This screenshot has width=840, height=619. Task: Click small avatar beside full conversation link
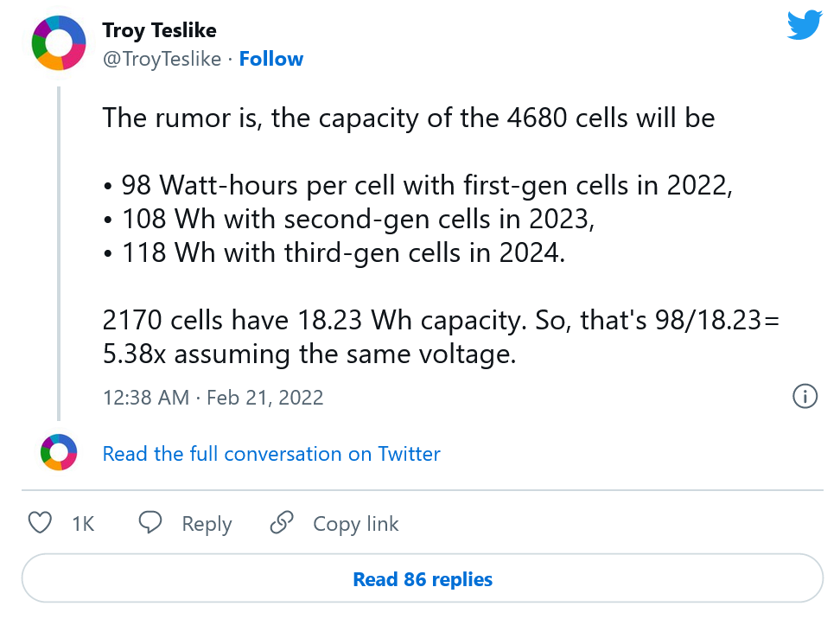59,453
